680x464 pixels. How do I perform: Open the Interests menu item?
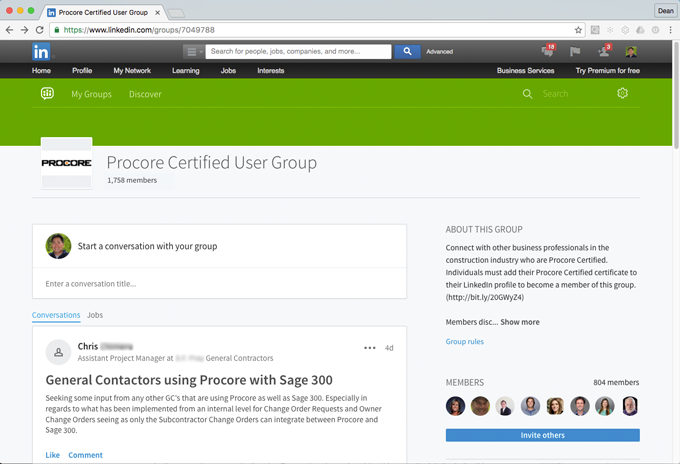[x=271, y=71]
